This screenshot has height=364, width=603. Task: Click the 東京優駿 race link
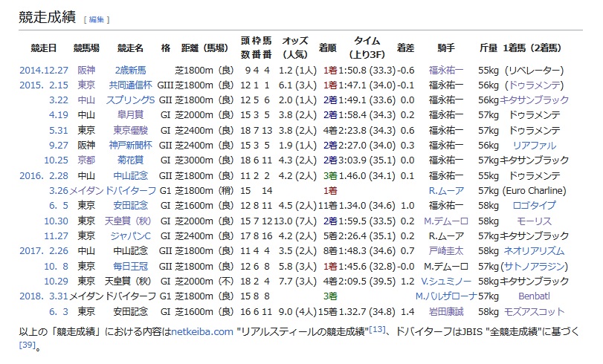(x=130, y=130)
